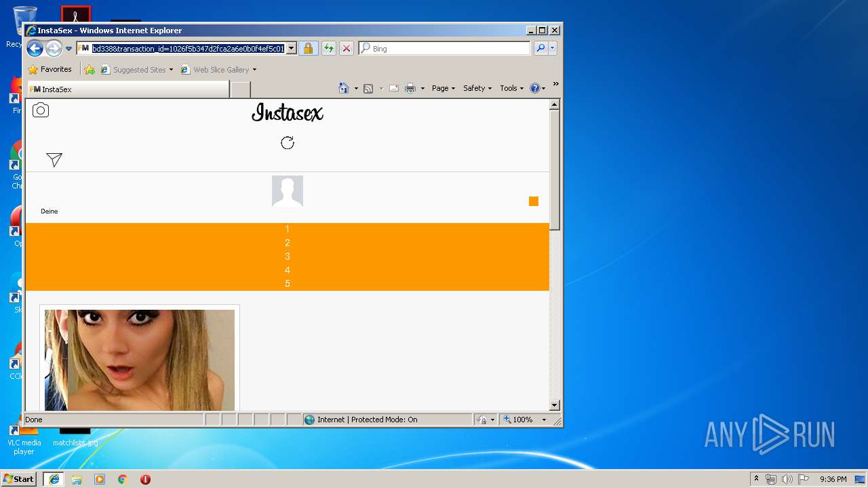
Task: Show hidden system tray icons
Action: [756, 479]
